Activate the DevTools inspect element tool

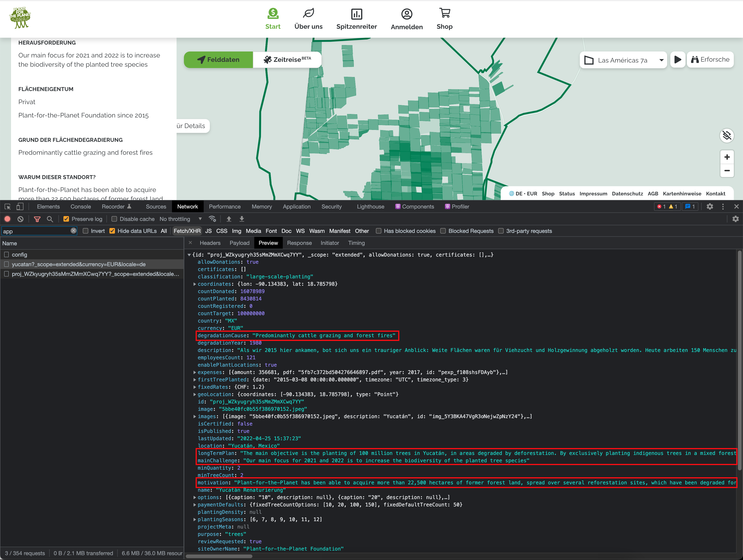[x=8, y=207]
